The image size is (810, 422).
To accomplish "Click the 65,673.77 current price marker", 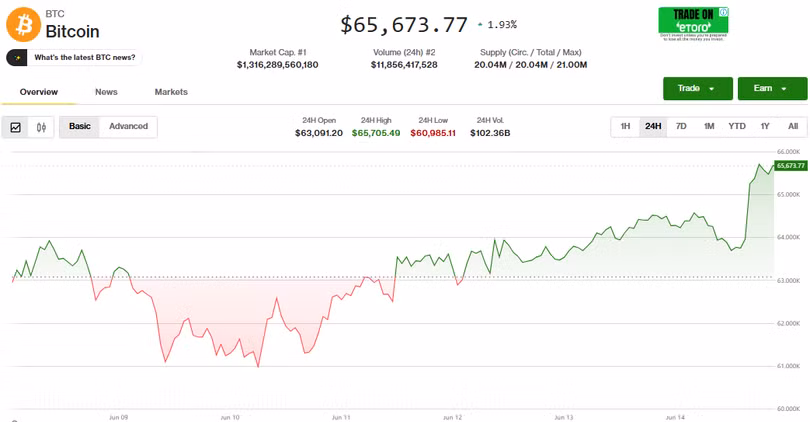I will coord(790,166).
